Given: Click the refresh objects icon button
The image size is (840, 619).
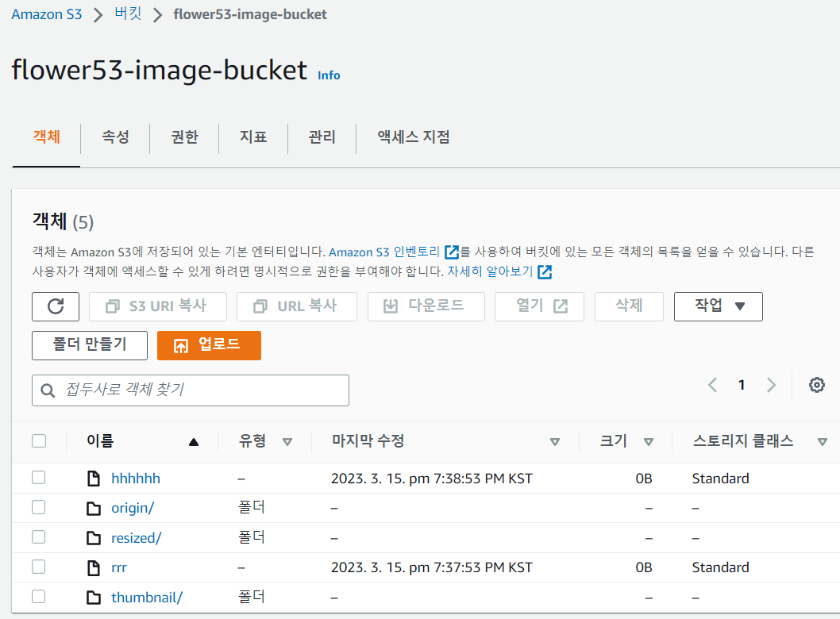Looking at the screenshot, I should [x=56, y=306].
